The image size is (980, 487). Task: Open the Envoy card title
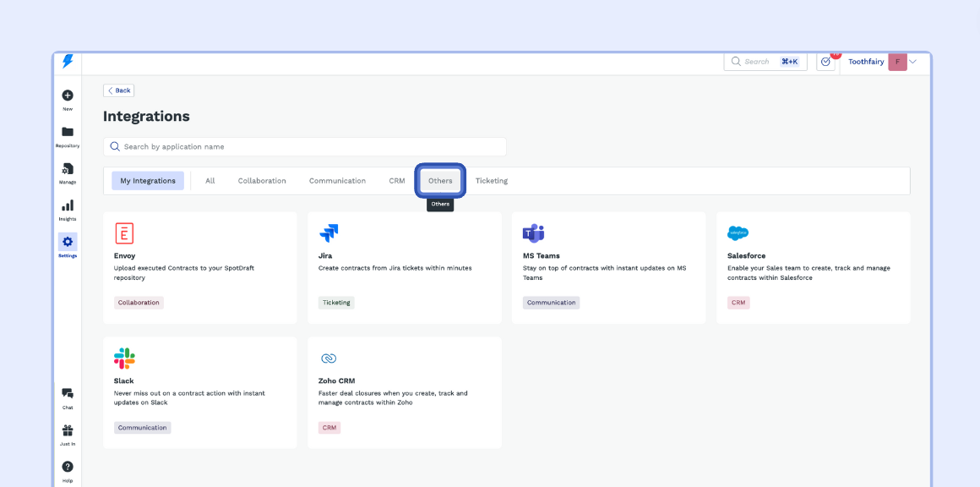(124, 255)
